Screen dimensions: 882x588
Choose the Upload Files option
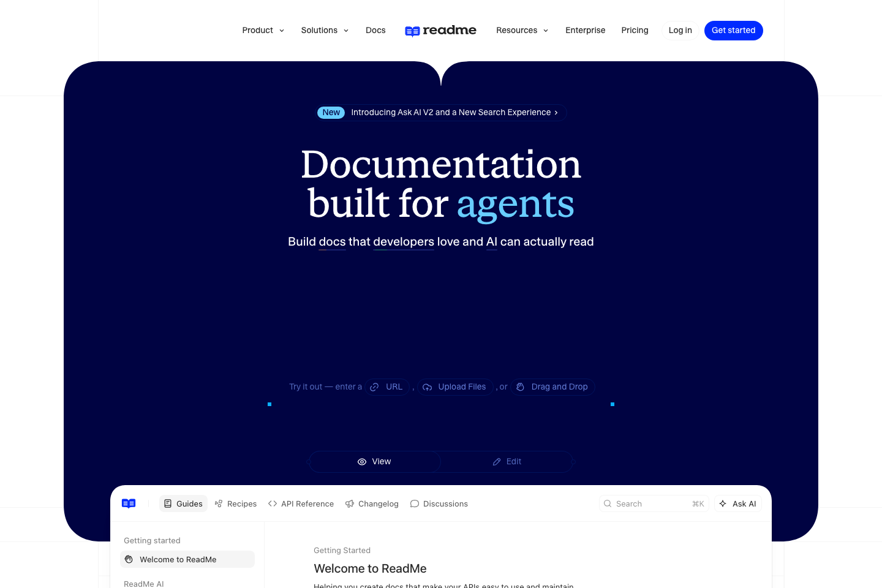coord(455,387)
